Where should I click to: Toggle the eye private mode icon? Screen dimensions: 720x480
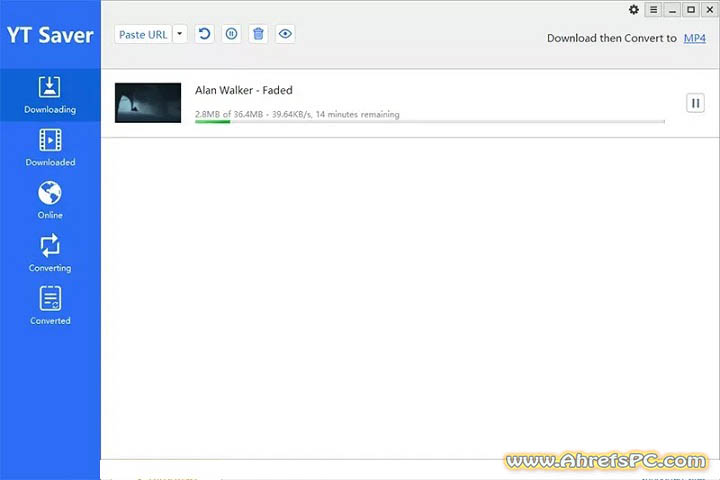coord(285,34)
